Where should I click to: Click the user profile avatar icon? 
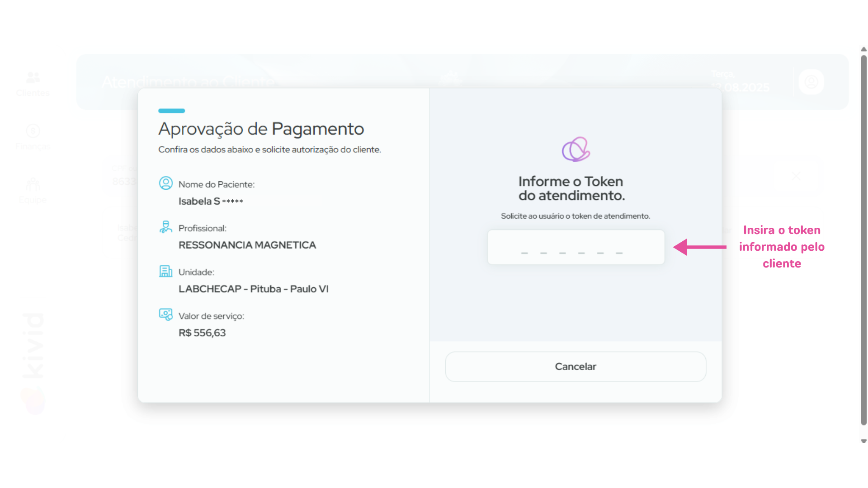pos(811,82)
